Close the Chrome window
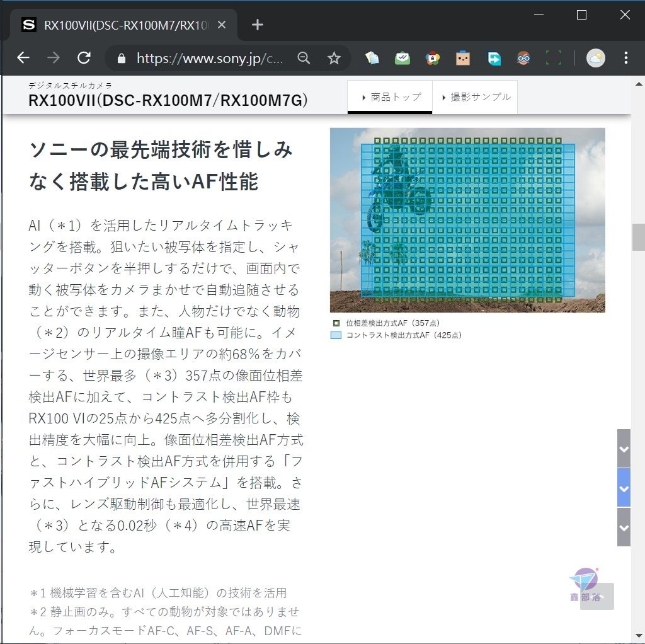This screenshot has height=644, width=645. [625, 15]
